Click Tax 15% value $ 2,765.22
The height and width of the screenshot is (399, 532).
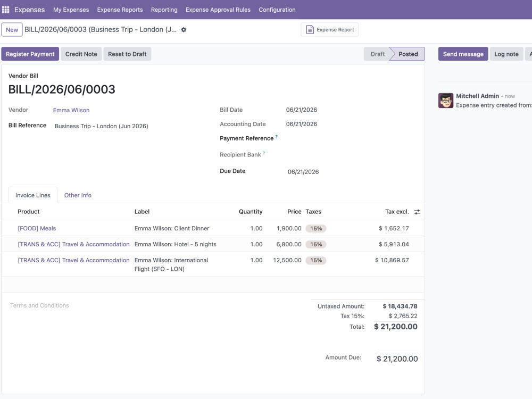[x=403, y=316]
